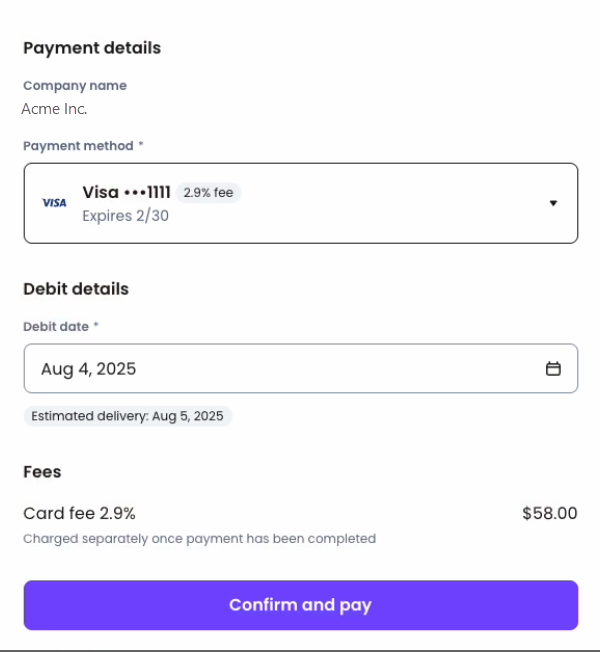This screenshot has height=652, width=600.
Task: Click the $58.00 fee amount
Action: click(549, 513)
